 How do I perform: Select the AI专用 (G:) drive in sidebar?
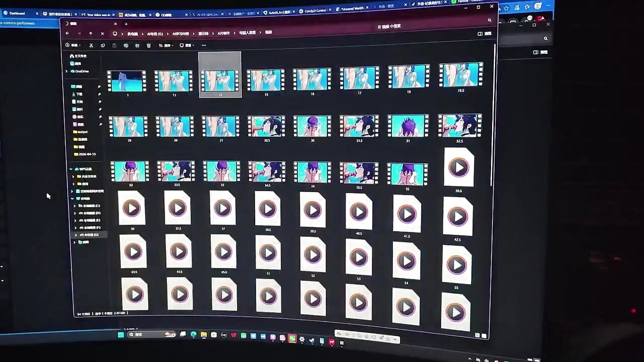[x=89, y=235]
